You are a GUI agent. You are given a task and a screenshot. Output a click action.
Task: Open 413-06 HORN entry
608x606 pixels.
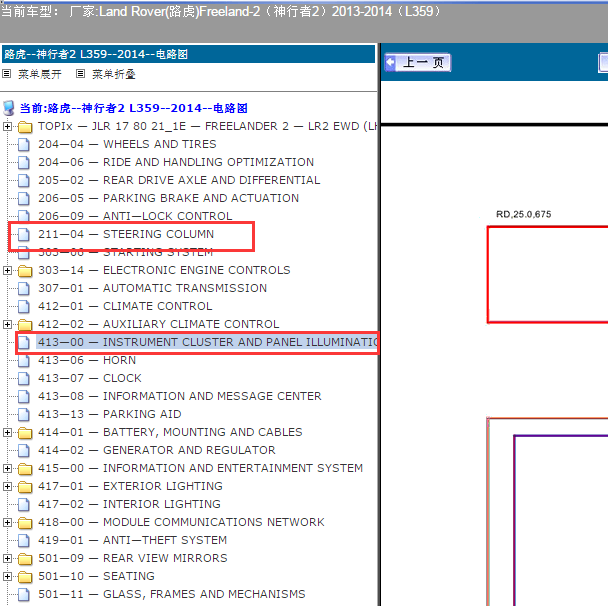coord(87,360)
